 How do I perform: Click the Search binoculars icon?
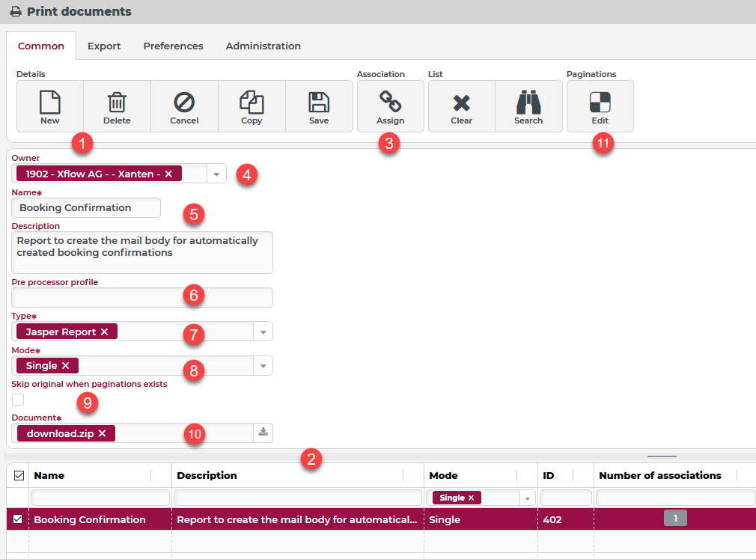click(528, 103)
